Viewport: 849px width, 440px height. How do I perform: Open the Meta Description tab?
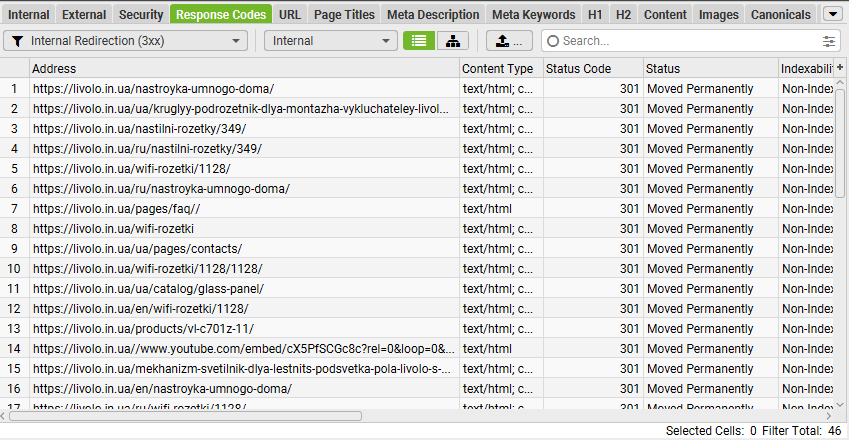pos(433,15)
